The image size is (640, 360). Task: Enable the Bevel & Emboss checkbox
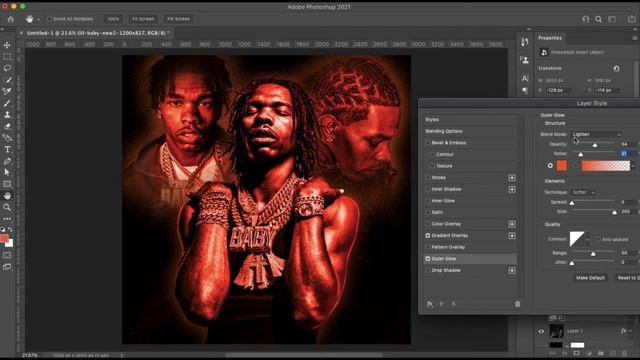pyautogui.click(x=428, y=143)
